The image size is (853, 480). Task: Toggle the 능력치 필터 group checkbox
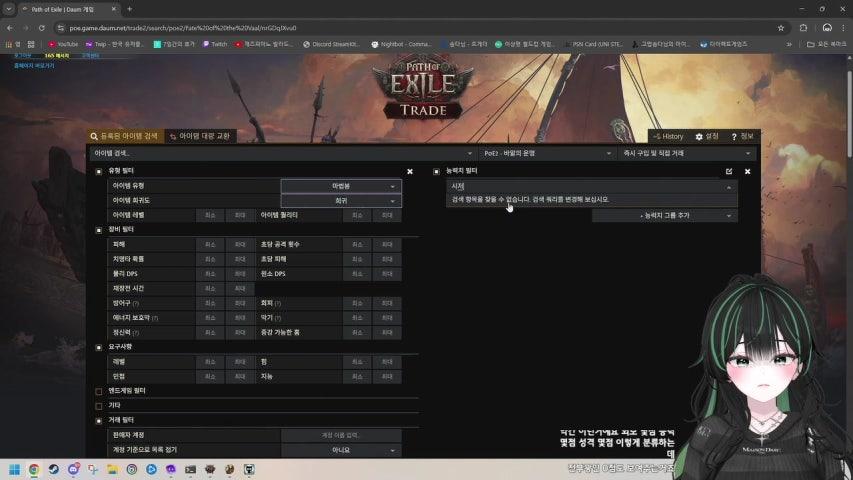tap(436, 171)
